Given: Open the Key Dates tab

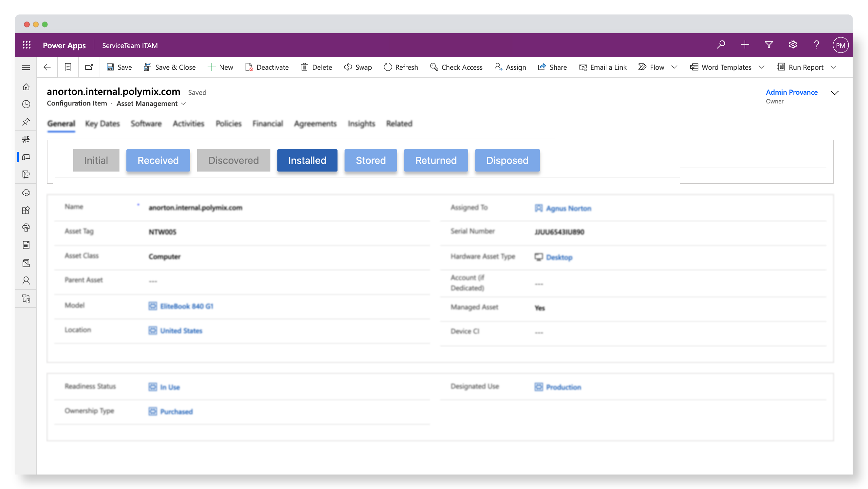Looking at the screenshot, I should 102,124.
